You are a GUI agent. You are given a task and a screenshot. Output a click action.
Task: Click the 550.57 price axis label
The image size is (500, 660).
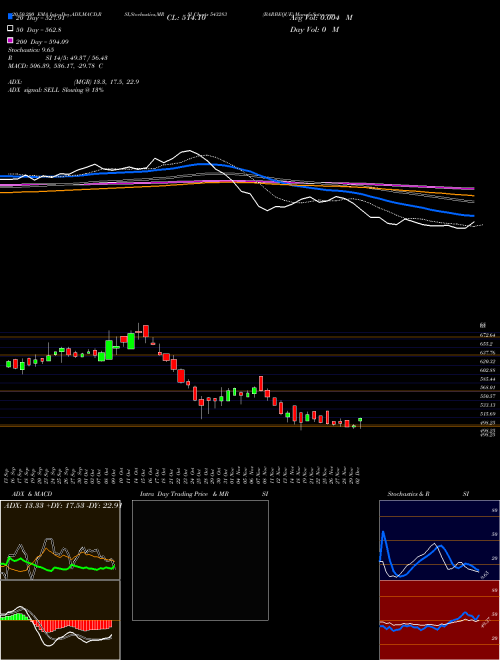tap(487, 396)
